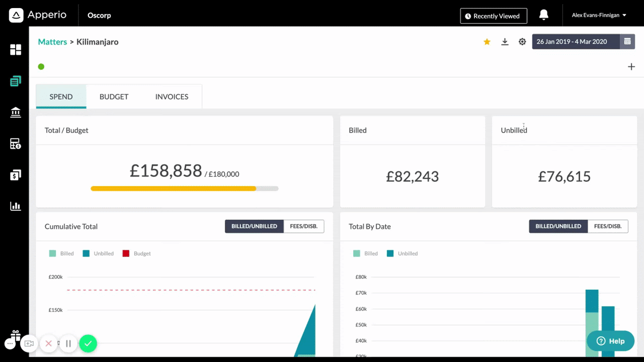This screenshot has width=644, height=362.
Task: Go back to Matters via breadcrumb
Action: [53, 42]
